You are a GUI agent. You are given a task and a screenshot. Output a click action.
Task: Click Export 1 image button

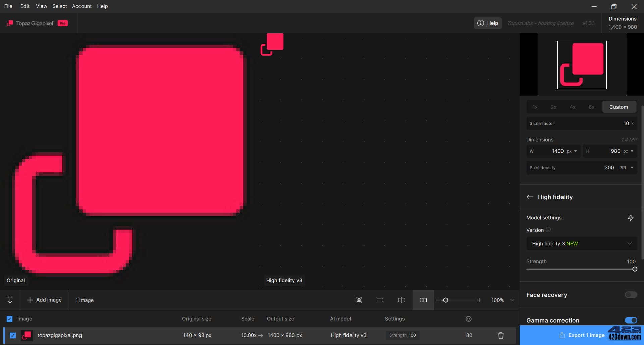(582, 335)
